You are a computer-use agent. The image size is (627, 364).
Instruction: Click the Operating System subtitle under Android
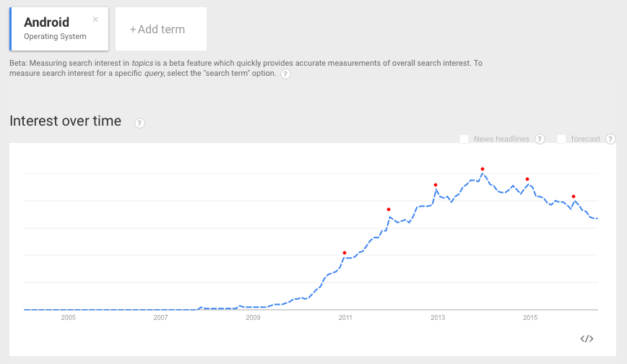pos(55,37)
